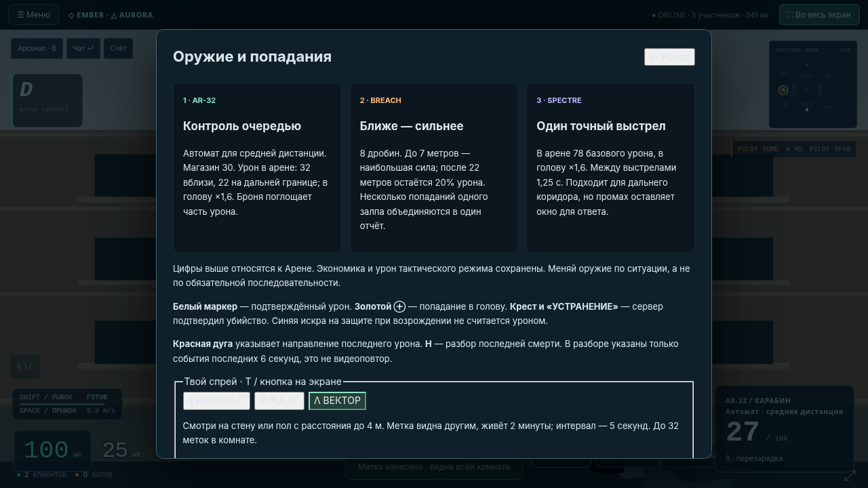The height and width of the screenshot is (488, 868).
Task: Open the hamburger Меню button
Action: point(33,15)
